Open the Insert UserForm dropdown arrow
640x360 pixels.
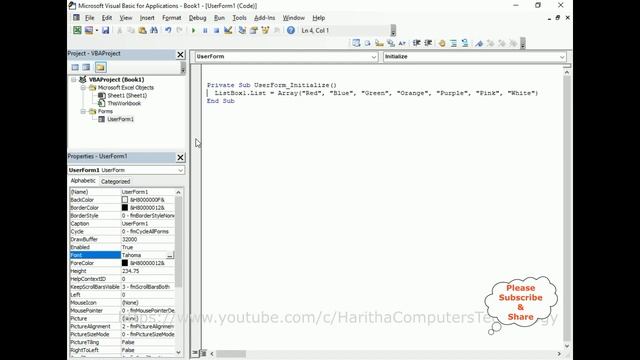pyautogui.click(x=97, y=30)
